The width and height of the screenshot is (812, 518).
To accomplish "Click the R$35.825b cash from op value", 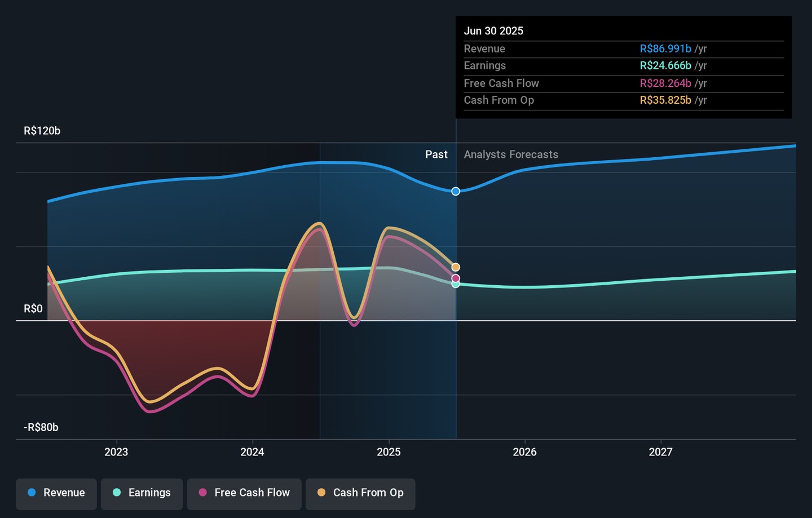I will click(x=665, y=100).
